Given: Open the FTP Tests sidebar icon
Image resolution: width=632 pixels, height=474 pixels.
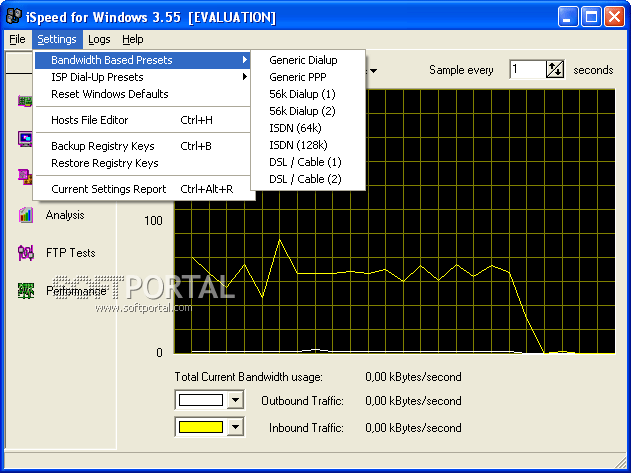Looking at the screenshot, I should (x=26, y=253).
